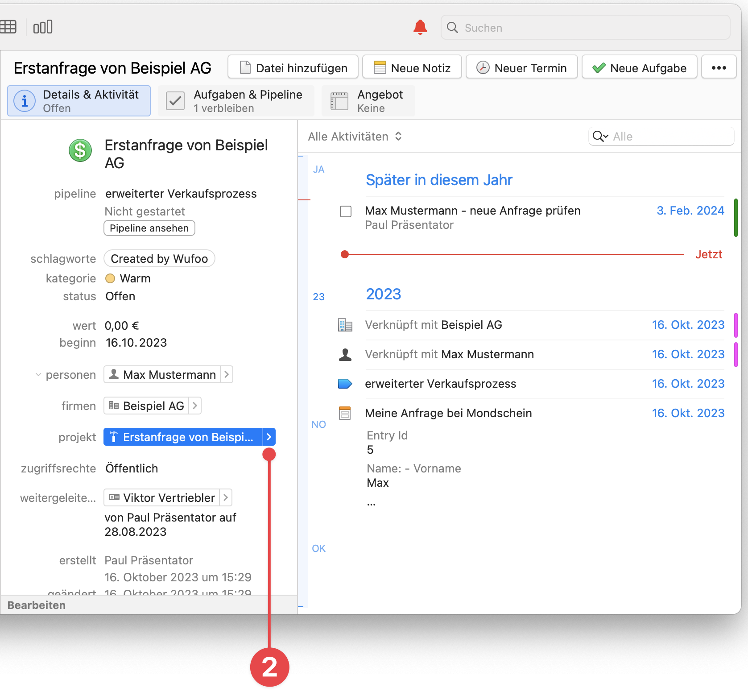Collapse the personen section chevron

point(38,375)
